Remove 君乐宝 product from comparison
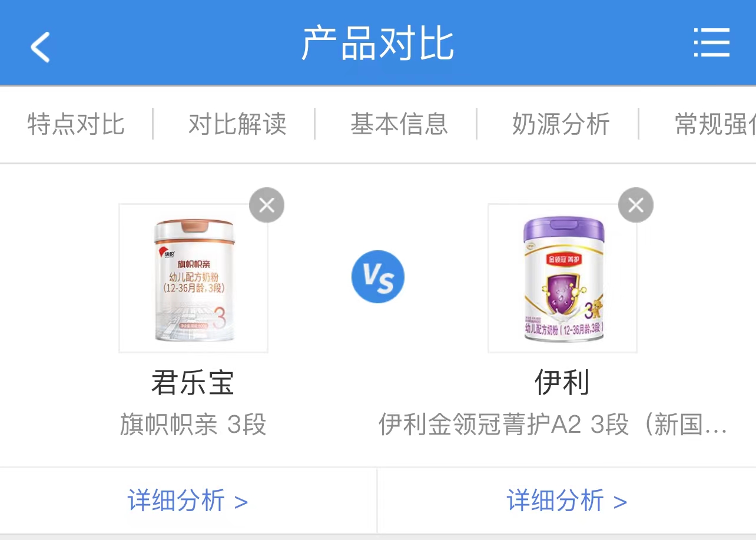The height and width of the screenshot is (540, 756). 267,205
